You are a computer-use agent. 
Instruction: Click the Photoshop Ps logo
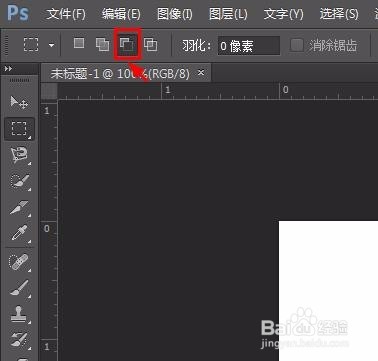18,13
